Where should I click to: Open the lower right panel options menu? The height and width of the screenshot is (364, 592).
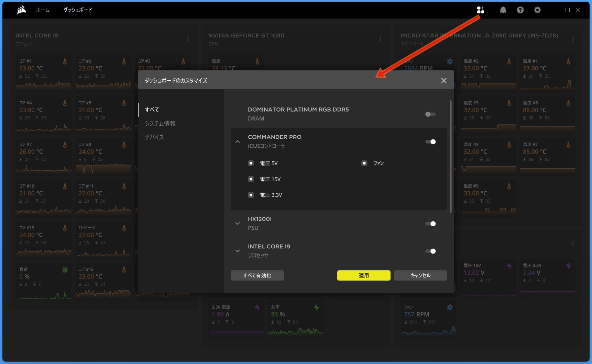[x=573, y=243]
